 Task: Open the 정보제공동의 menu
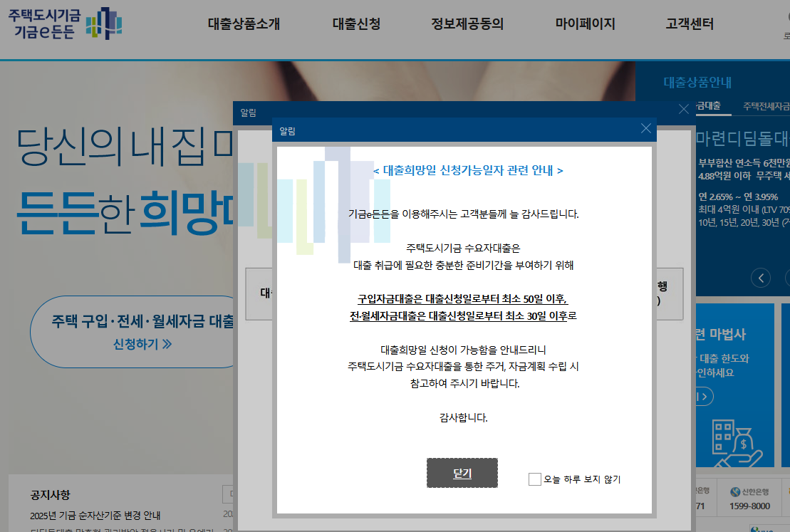coord(467,24)
